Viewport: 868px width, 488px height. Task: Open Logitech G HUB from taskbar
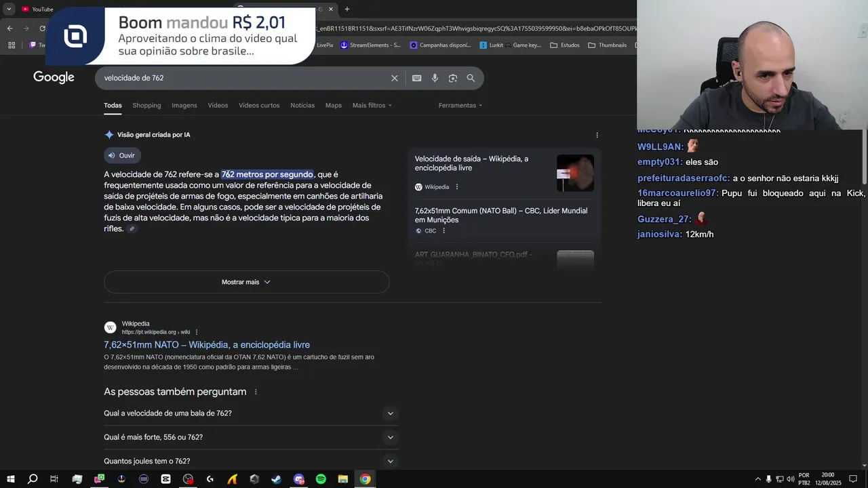(x=210, y=479)
